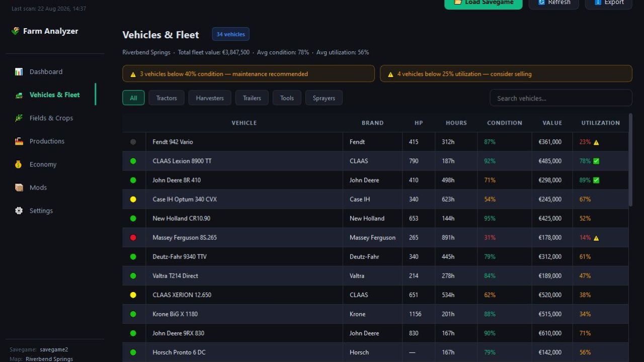The image size is (644, 362).
Task: Filter by Harvesters
Action: [x=210, y=98]
